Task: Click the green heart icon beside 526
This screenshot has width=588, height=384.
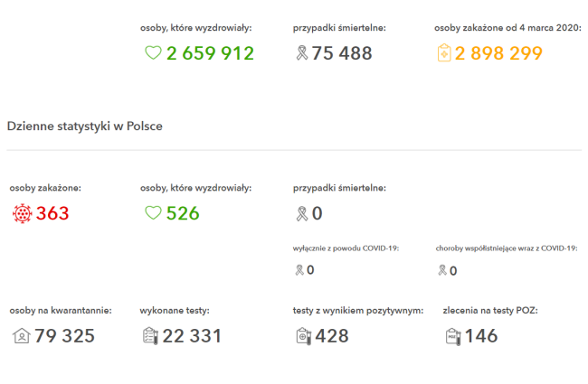Action: pyautogui.click(x=153, y=214)
